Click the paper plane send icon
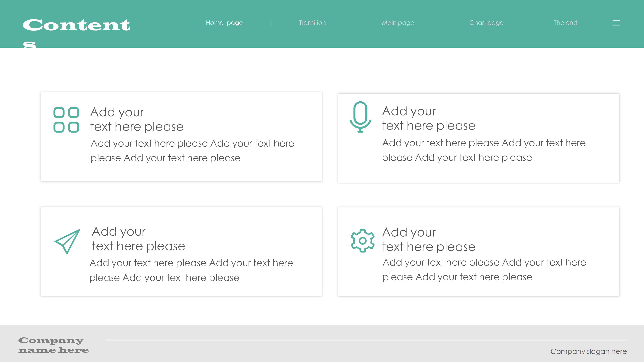The image size is (644, 362). tap(67, 242)
